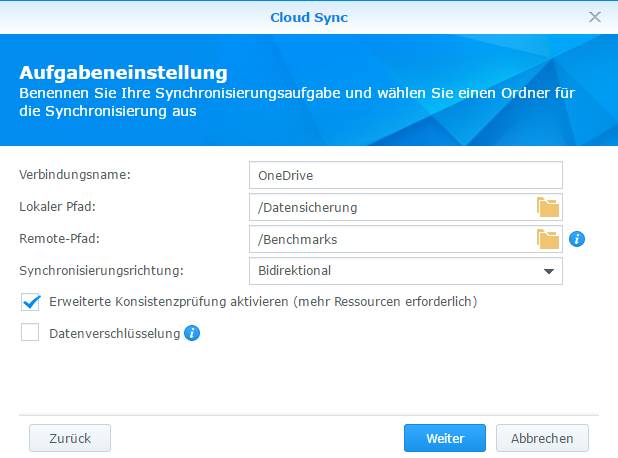Go back with the Zurück button
Image resolution: width=618 pixels, height=458 pixels.
(70, 438)
